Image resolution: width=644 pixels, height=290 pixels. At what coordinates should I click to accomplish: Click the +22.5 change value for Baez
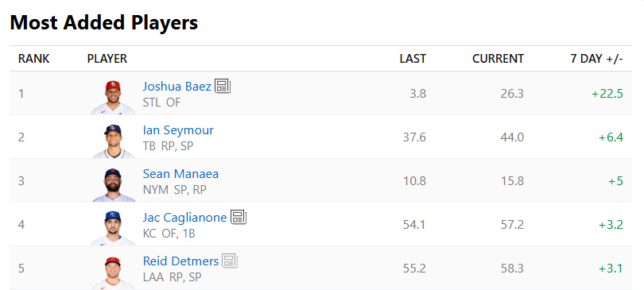click(607, 94)
